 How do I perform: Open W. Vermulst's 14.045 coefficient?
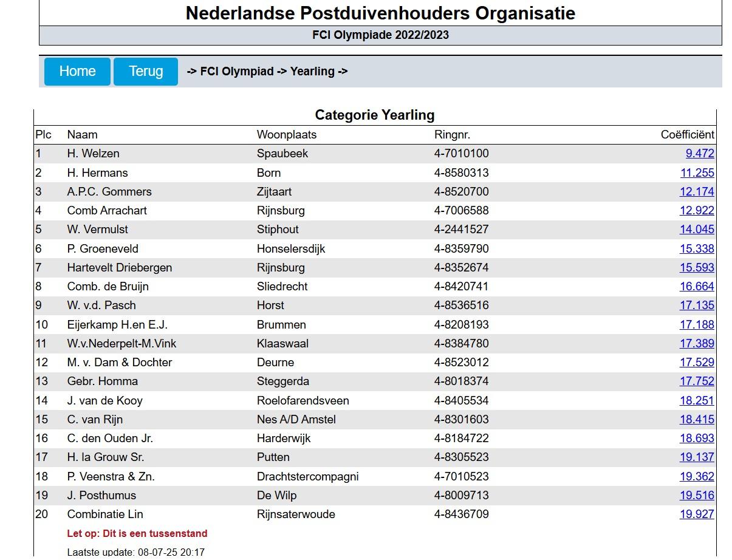coord(697,229)
